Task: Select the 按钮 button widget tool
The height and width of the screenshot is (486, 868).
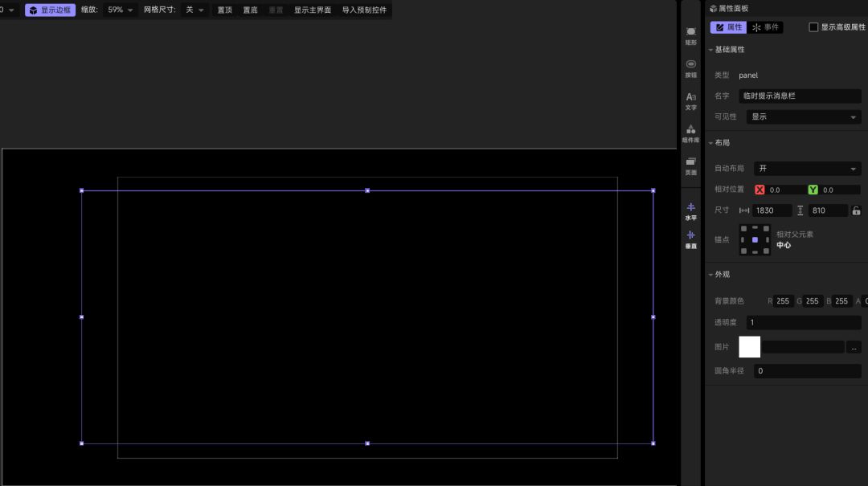Action: (x=691, y=68)
